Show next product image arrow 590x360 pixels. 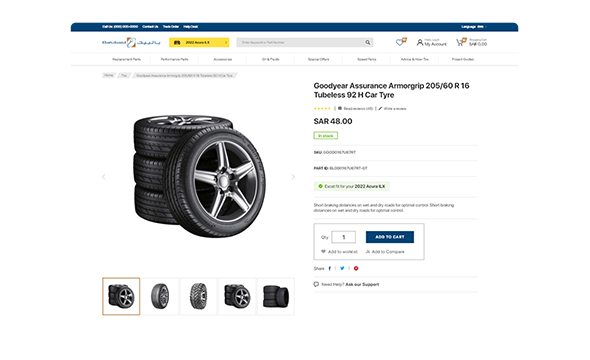click(x=293, y=176)
